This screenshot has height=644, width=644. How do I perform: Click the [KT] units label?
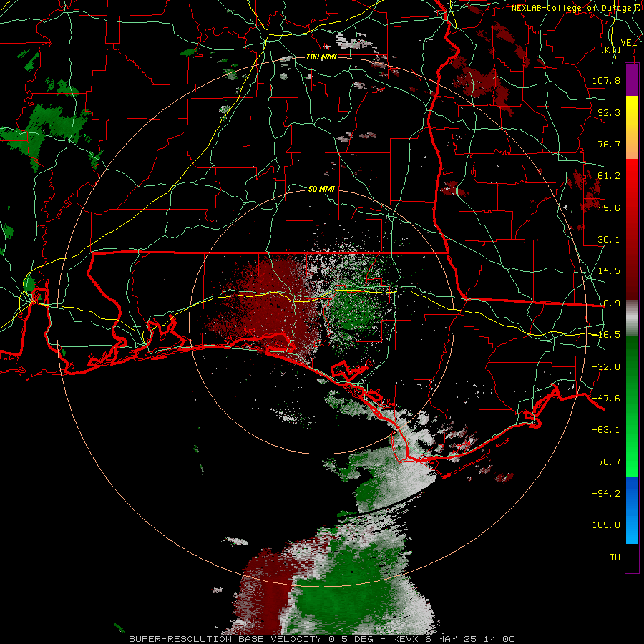tap(611, 50)
